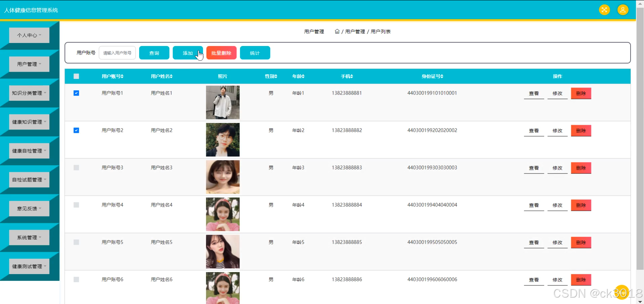The height and width of the screenshot is (304, 644).
Task: Click the 统计 statistics button
Action: pyautogui.click(x=255, y=53)
